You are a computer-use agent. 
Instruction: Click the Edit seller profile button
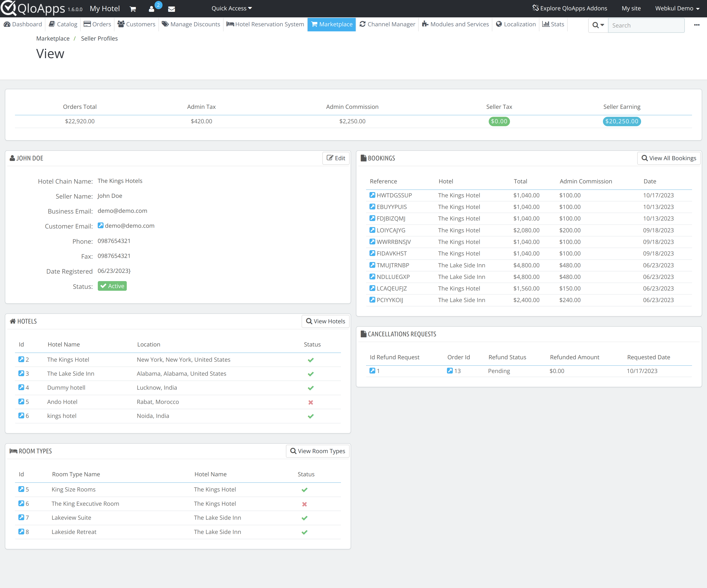pos(336,158)
